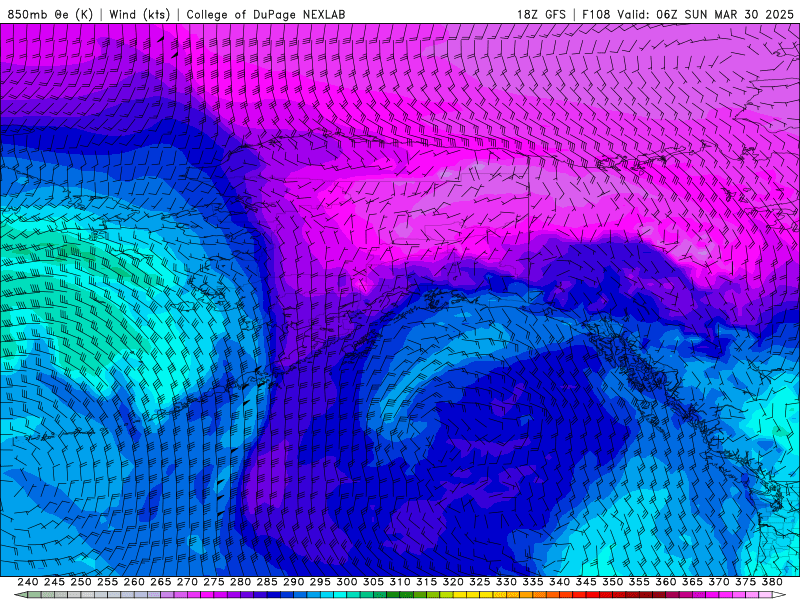The width and height of the screenshot is (800, 600).
Task: Click the 300 color scale label
Action: pos(346,582)
